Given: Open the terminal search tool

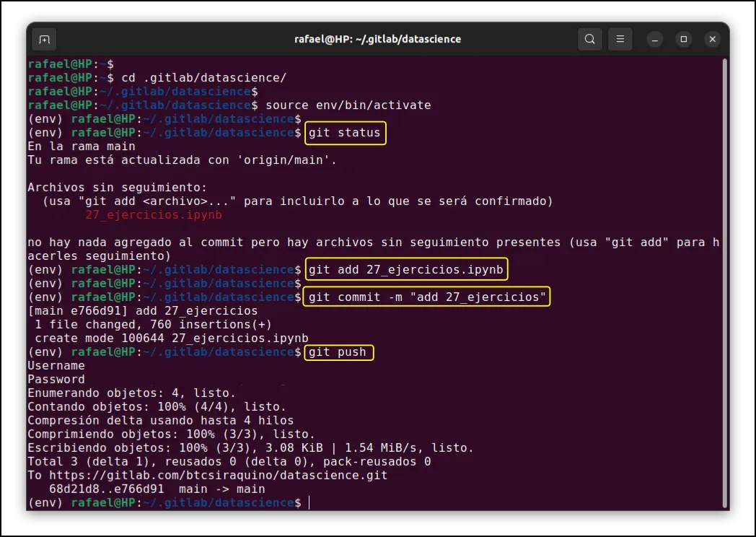Looking at the screenshot, I should point(589,40).
